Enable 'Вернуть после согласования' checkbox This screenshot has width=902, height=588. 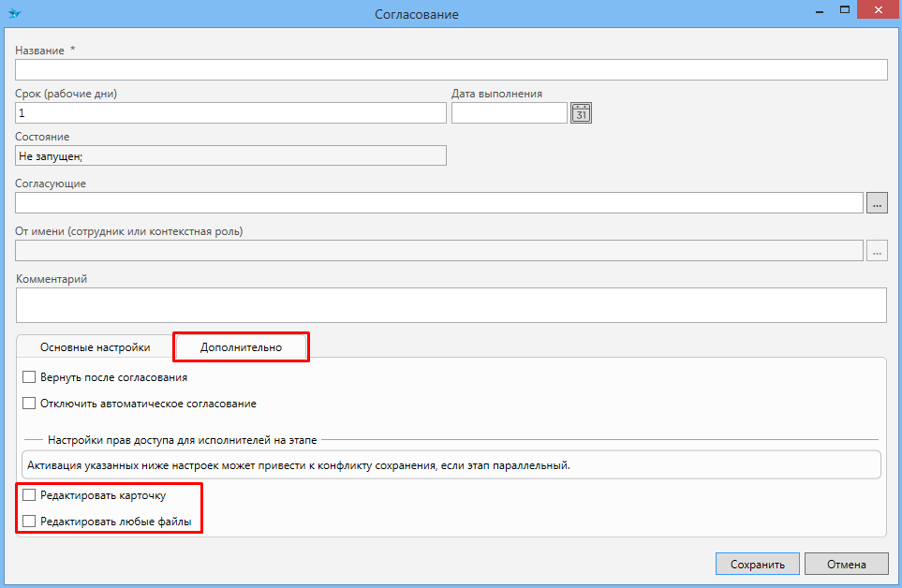pyautogui.click(x=29, y=377)
